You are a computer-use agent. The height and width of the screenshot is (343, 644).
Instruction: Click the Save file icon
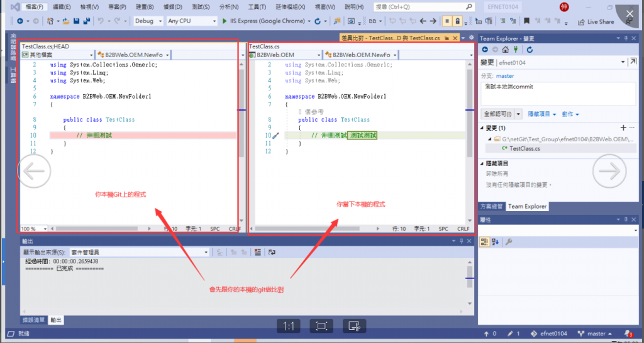(x=76, y=21)
